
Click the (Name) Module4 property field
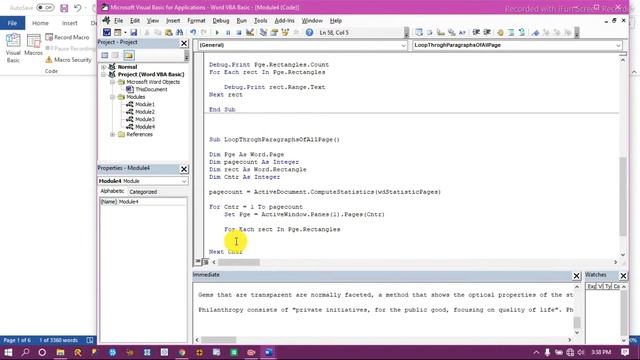pyautogui.click(x=143, y=202)
